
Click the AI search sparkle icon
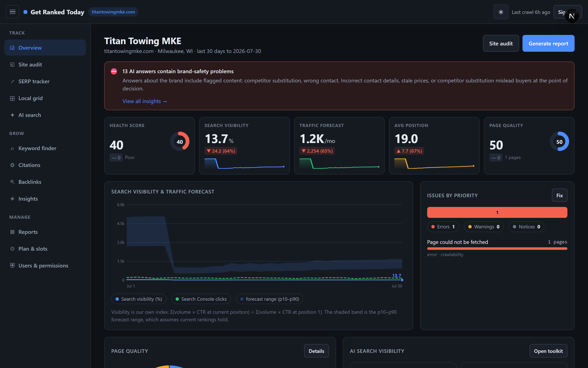coord(12,115)
